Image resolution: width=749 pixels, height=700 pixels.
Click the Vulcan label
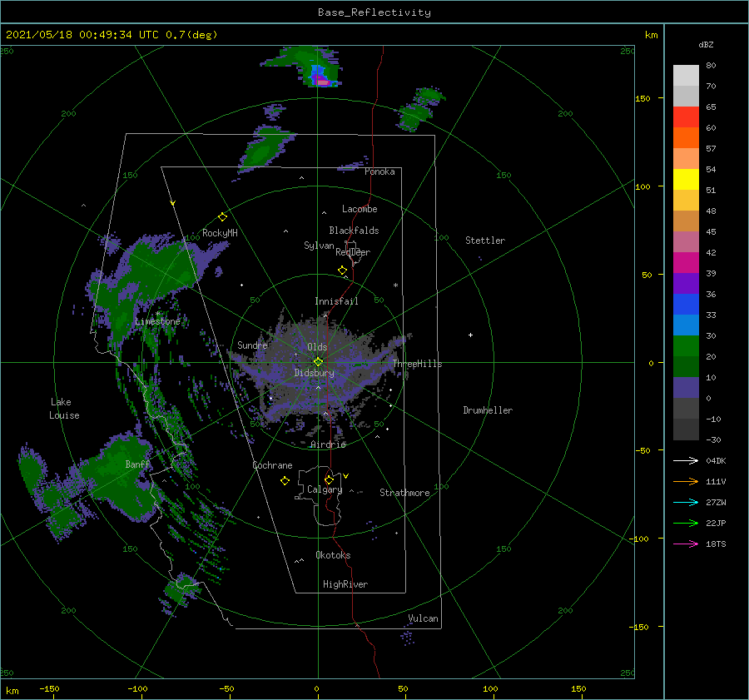pyautogui.click(x=423, y=618)
